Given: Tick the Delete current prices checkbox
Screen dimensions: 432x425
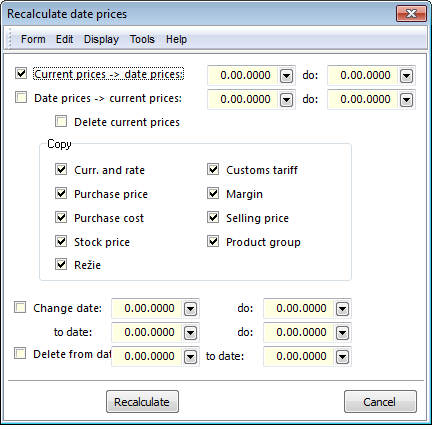Looking at the screenshot, I should (61, 122).
